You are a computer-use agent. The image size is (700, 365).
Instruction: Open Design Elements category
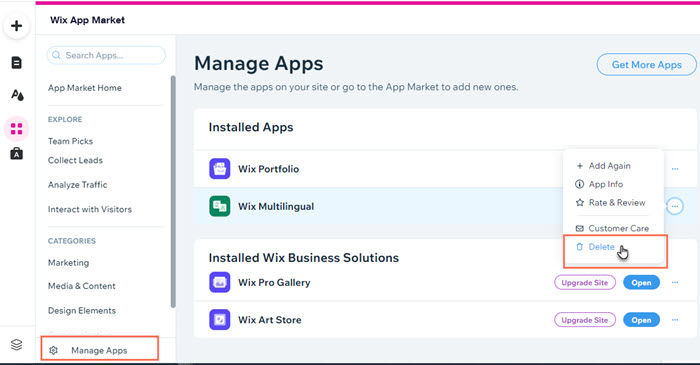(82, 311)
